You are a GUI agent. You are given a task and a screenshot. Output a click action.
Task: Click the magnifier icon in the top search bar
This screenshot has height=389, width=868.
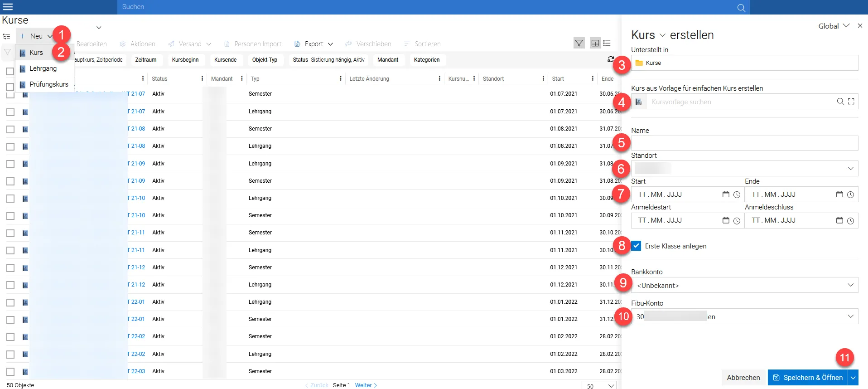[x=741, y=8]
